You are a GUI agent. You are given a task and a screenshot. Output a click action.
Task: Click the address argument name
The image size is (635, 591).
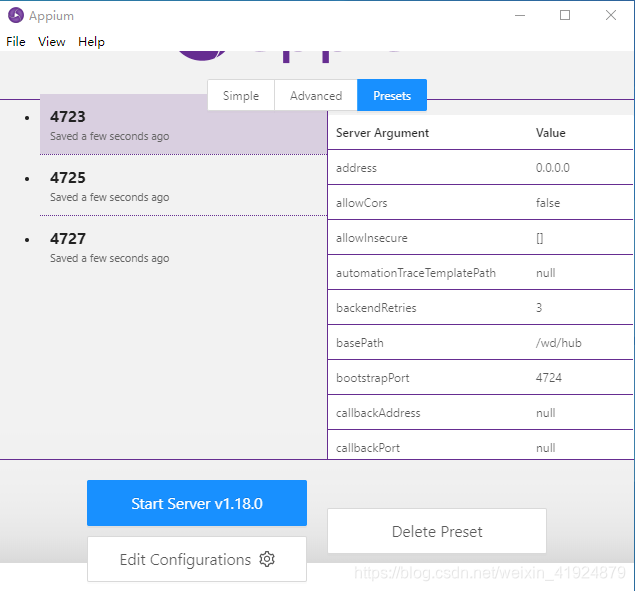(356, 168)
